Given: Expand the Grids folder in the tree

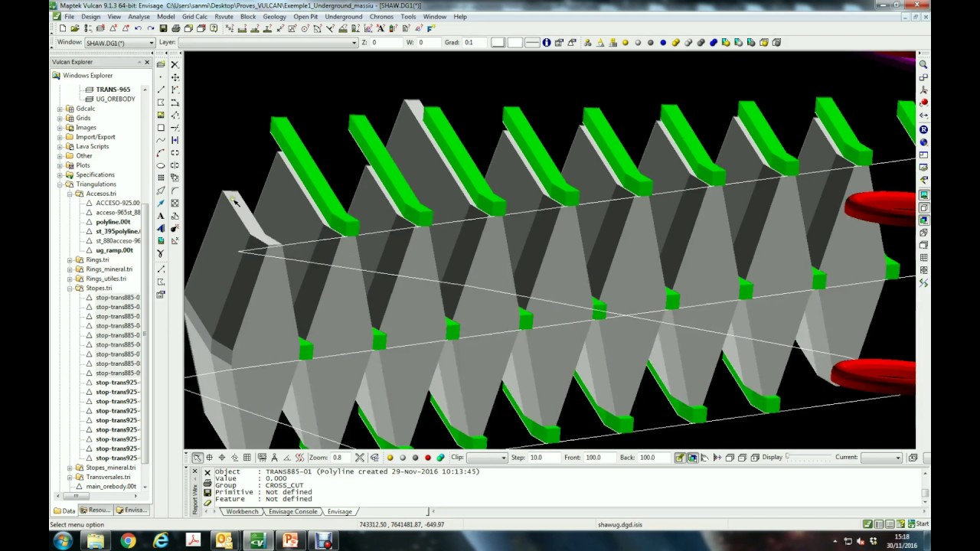Looking at the screenshot, I should (60, 119).
